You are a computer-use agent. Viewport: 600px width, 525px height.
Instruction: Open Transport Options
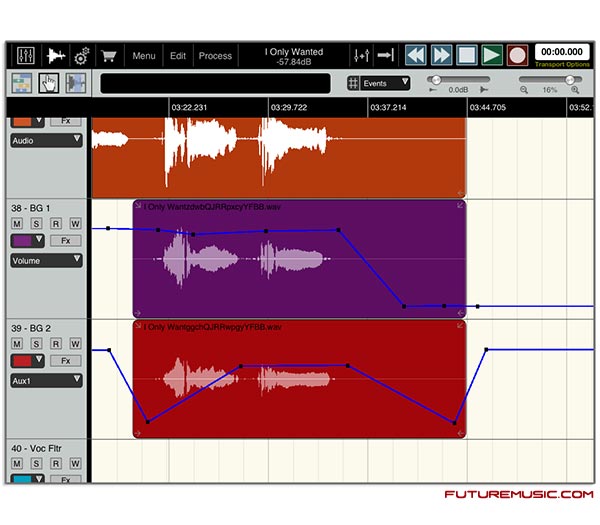(x=562, y=64)
